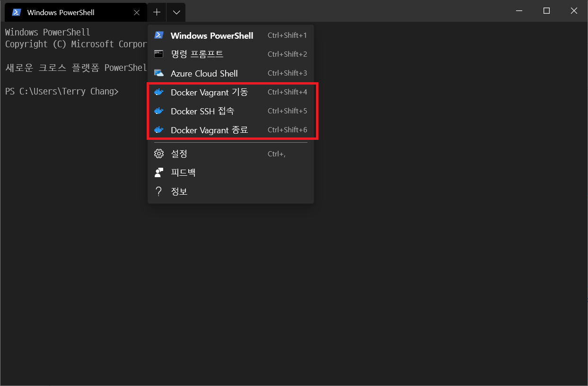Collapse the profile dropdown chevron
The width and height of the screenshot is (588, 386).
pyautogui.click(x=176, y=12)
